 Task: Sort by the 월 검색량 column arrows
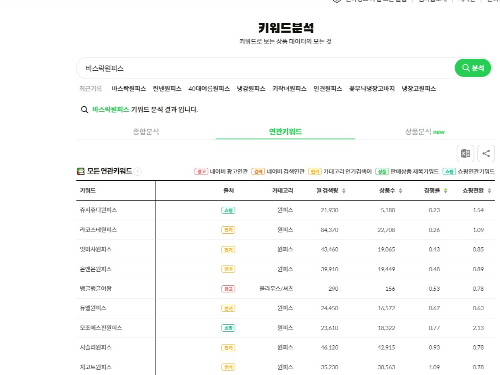(344, 191)
